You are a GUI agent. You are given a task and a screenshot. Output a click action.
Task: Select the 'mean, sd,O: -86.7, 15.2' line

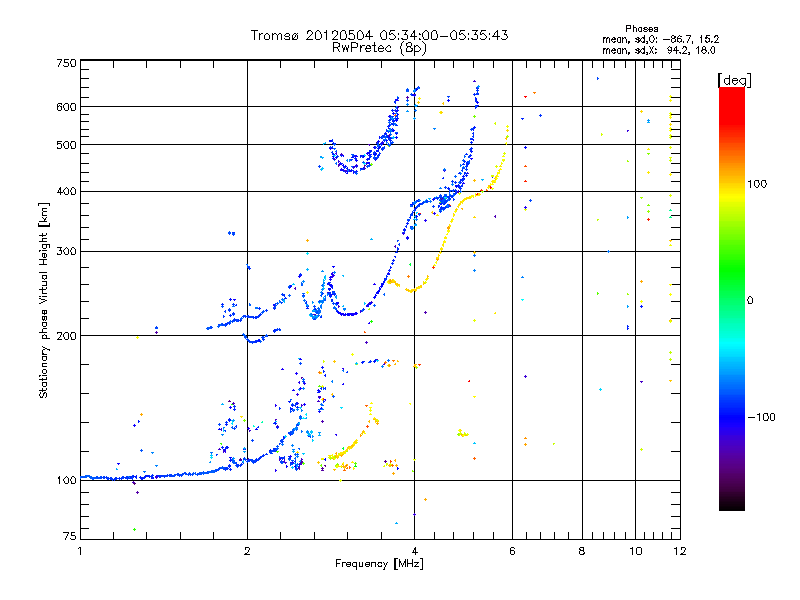[661, 39]
